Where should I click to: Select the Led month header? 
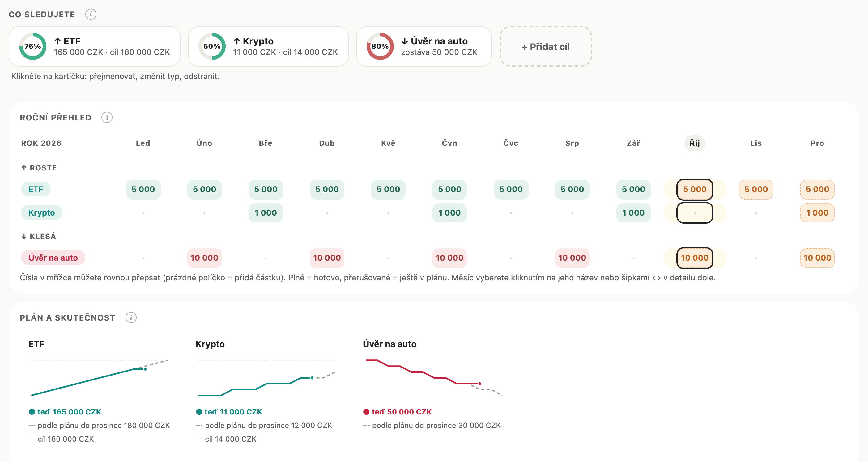pyautogui.click(x=143, y=143)
